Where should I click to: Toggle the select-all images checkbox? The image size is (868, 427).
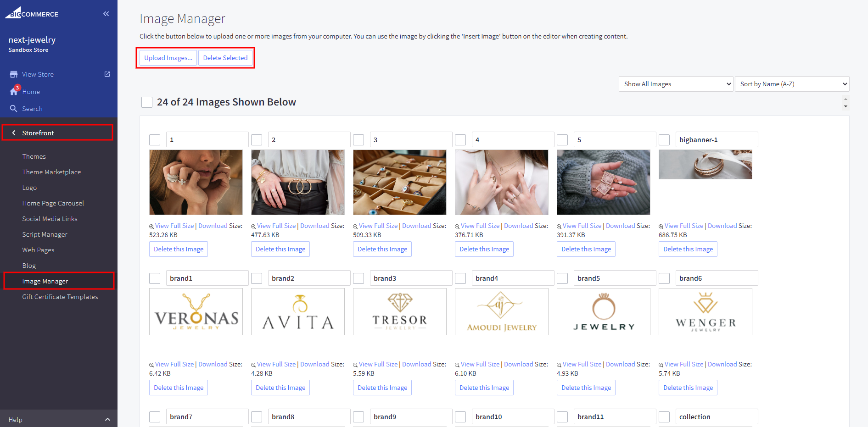147,102
